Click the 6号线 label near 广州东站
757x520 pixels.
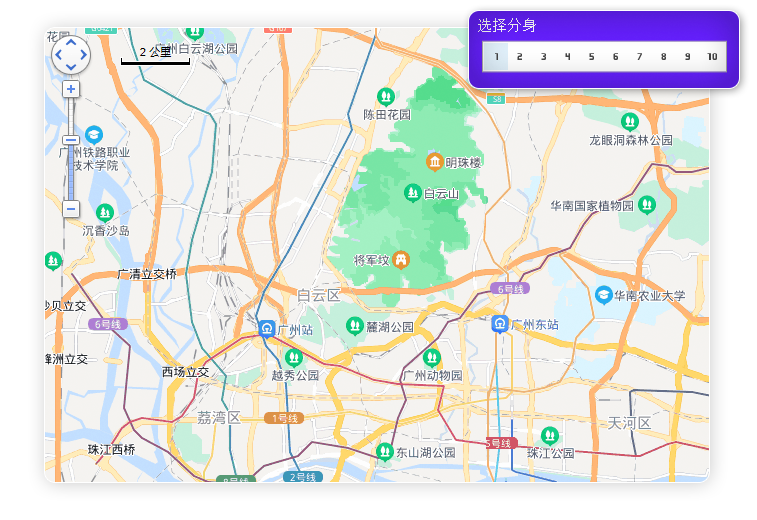510,289
